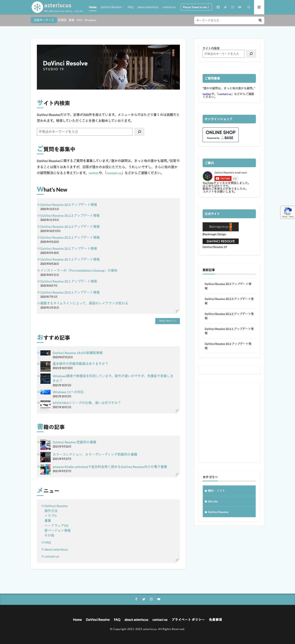Open footer 免責事項 link

tap(215, 620)
